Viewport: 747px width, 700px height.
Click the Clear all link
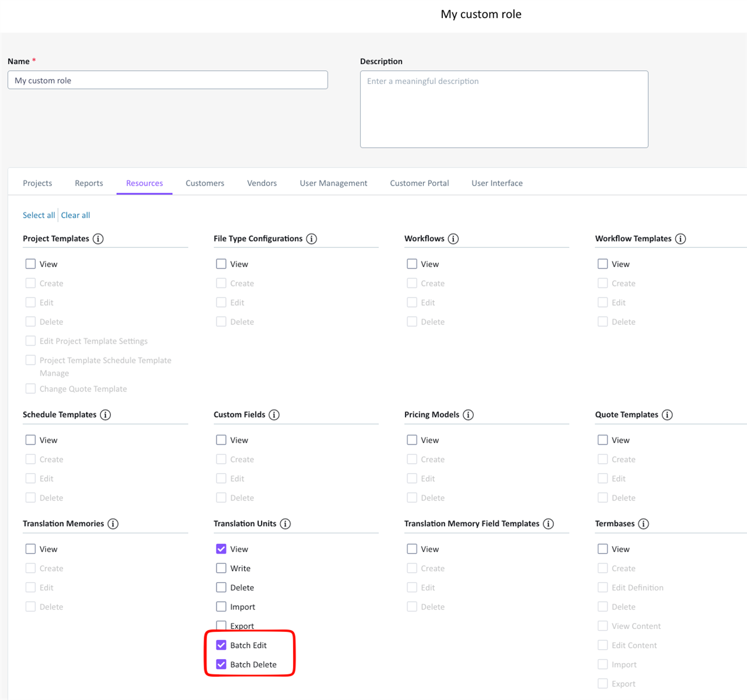coord(76,215)
